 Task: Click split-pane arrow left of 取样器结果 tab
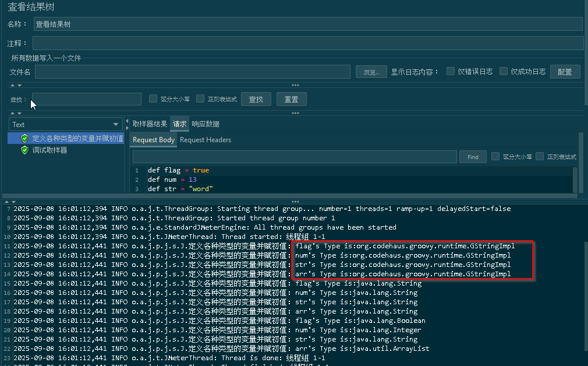127,124
